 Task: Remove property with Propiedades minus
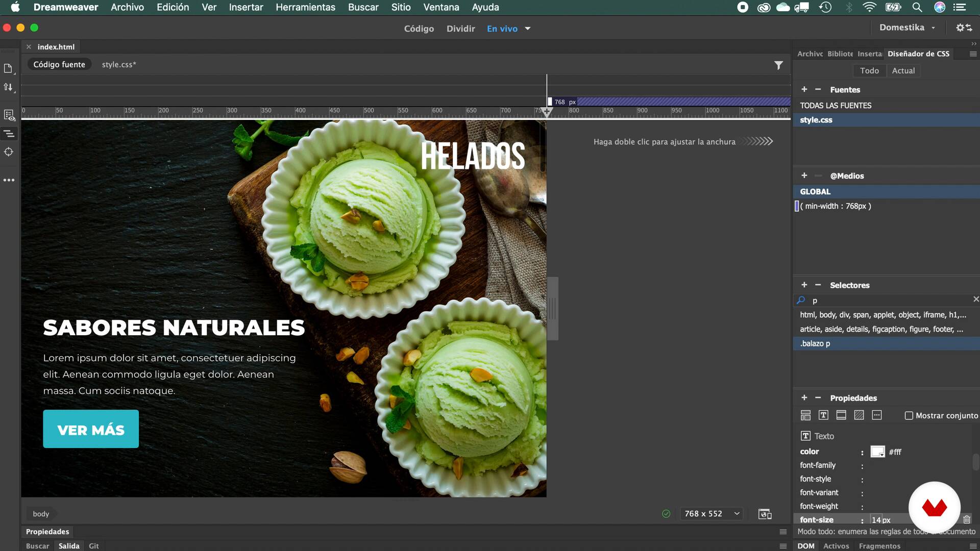tap(818, 397)
